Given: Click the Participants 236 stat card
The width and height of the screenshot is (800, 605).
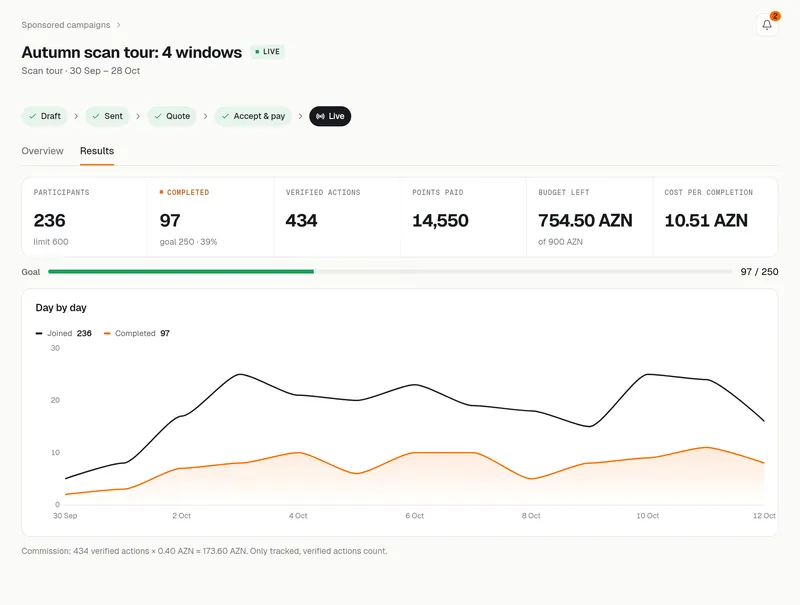Looking at the screenshot, I should click(x=85, y=217).
